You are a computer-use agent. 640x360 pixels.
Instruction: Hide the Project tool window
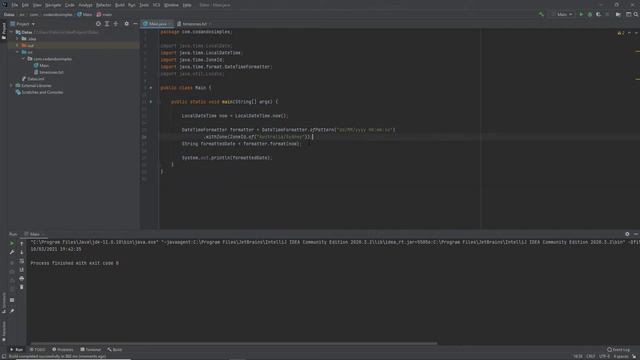(136, 24)
